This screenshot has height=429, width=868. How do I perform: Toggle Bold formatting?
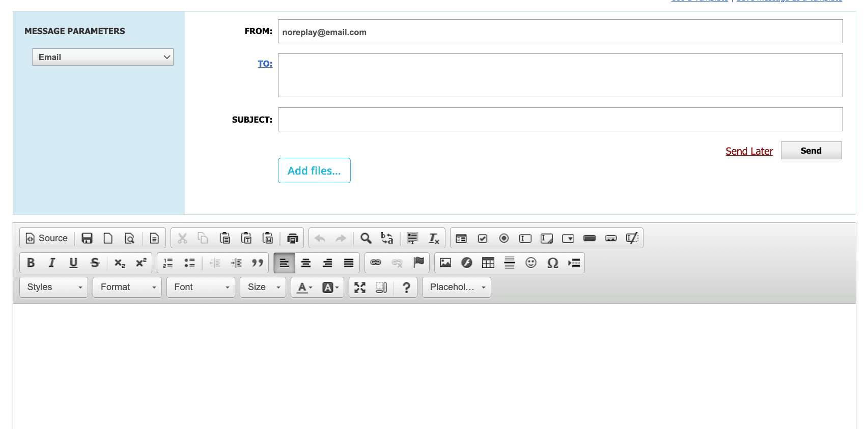pos(31,263)
